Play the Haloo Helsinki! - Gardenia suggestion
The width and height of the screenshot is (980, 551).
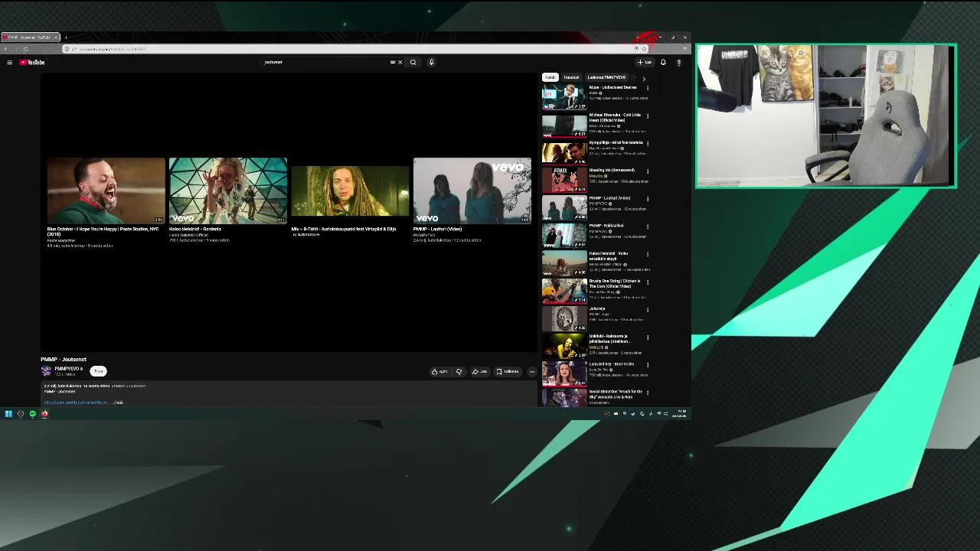pos(228,191)
